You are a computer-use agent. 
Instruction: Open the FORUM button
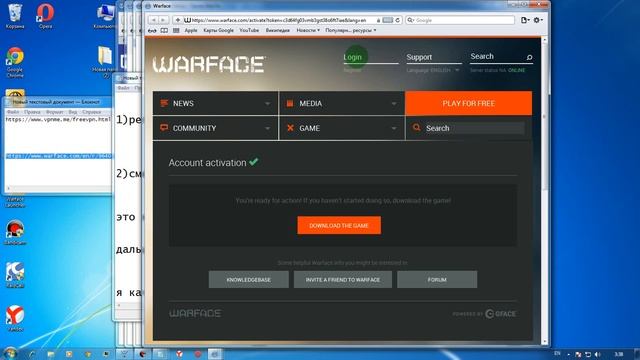tap(437, 280)
